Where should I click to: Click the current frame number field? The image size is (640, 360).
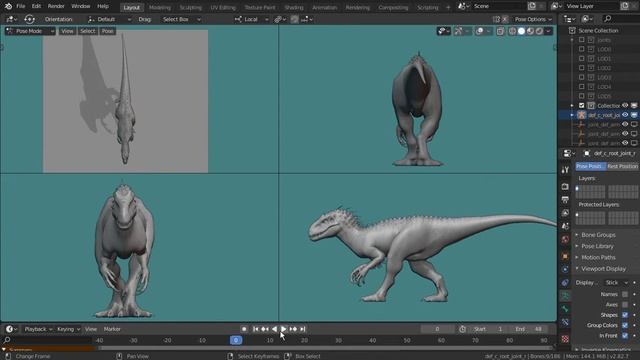click(437, 329)
